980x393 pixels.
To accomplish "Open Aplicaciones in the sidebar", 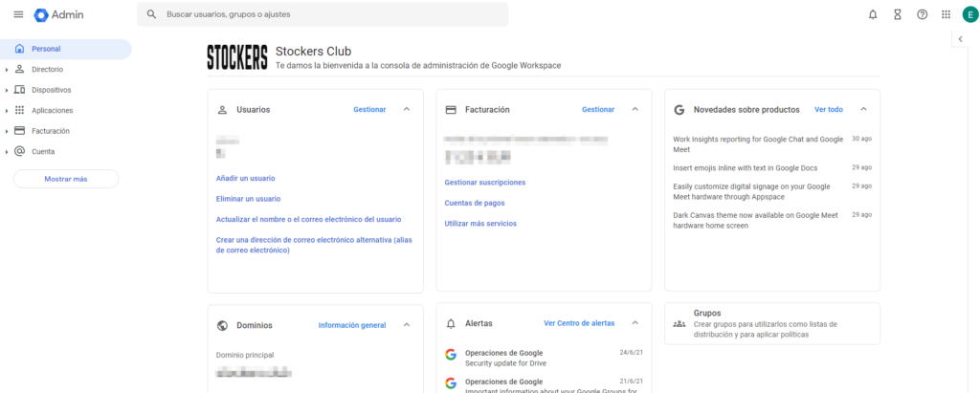I will click(52, 111).
